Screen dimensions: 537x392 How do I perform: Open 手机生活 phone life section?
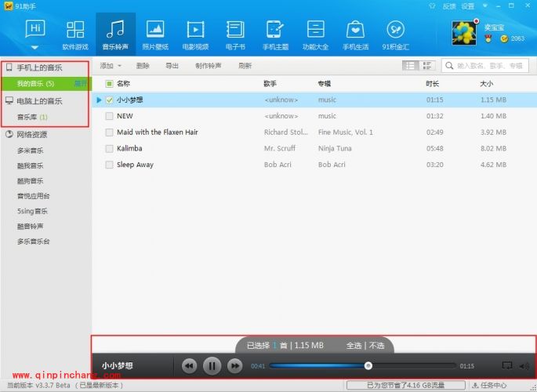[355, 35]
